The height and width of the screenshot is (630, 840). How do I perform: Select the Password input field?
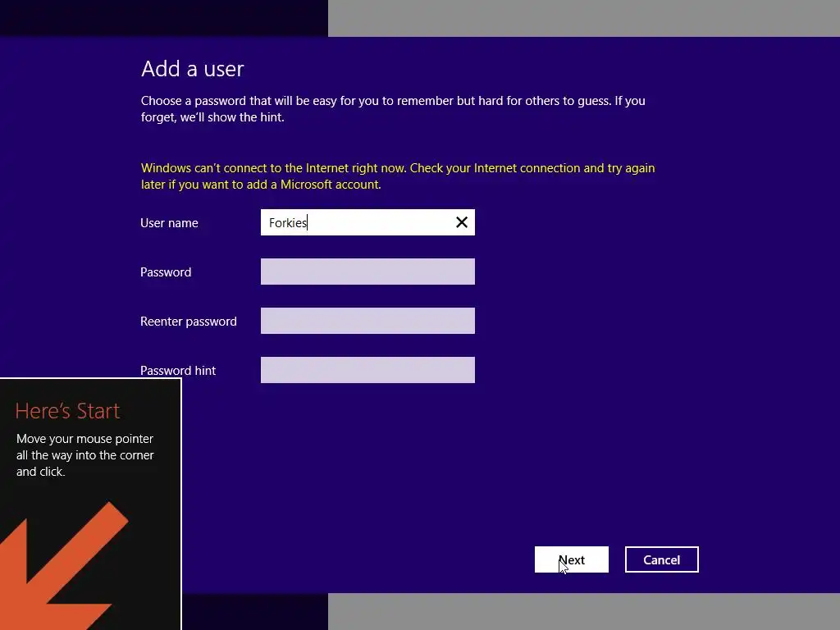367,272
